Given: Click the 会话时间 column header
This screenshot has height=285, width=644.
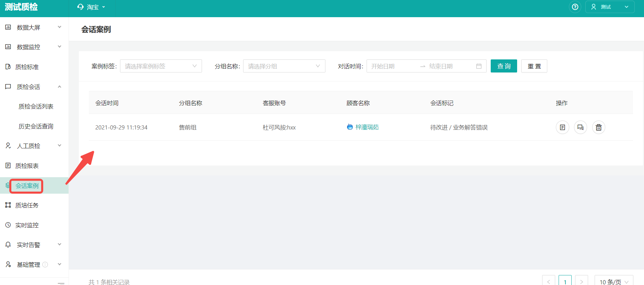Looking at the screenshot, I should click(107, 103).
